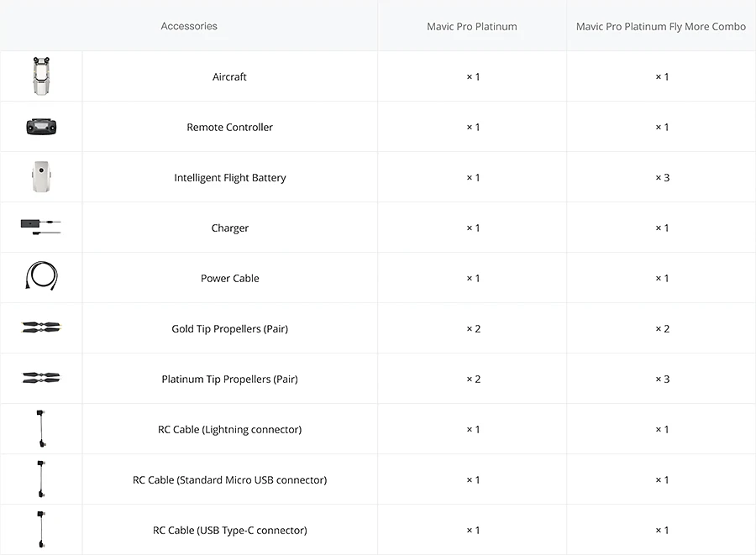Click the Gold Tip Propellers (Pair) label
Image resolution: width=756 pixels, height=555 pixels.
(x=230, y=329)
